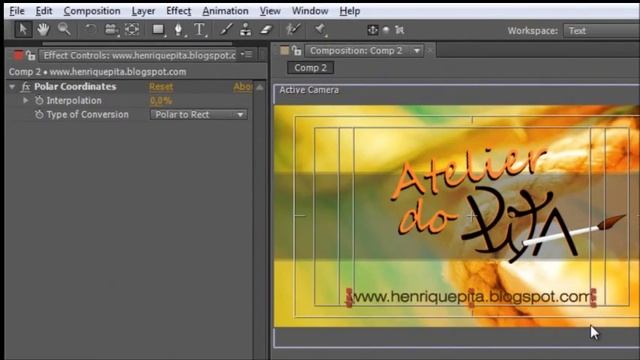The height and width of the screenshot is (360, 640).
Task: Open the Composition: Comp 2 dropdown arrow
Action: click(417, 51)
